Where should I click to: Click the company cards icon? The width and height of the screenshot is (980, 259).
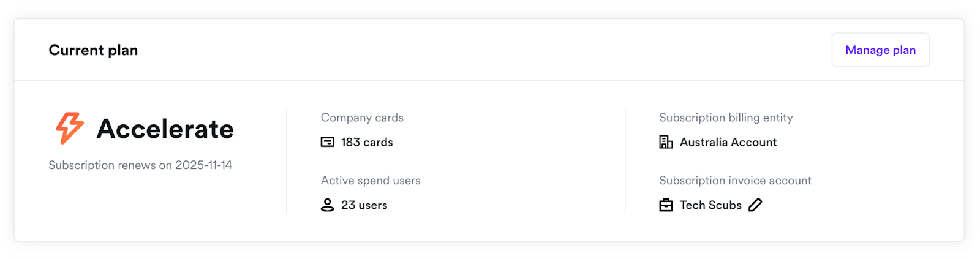[x=328, y=142]
